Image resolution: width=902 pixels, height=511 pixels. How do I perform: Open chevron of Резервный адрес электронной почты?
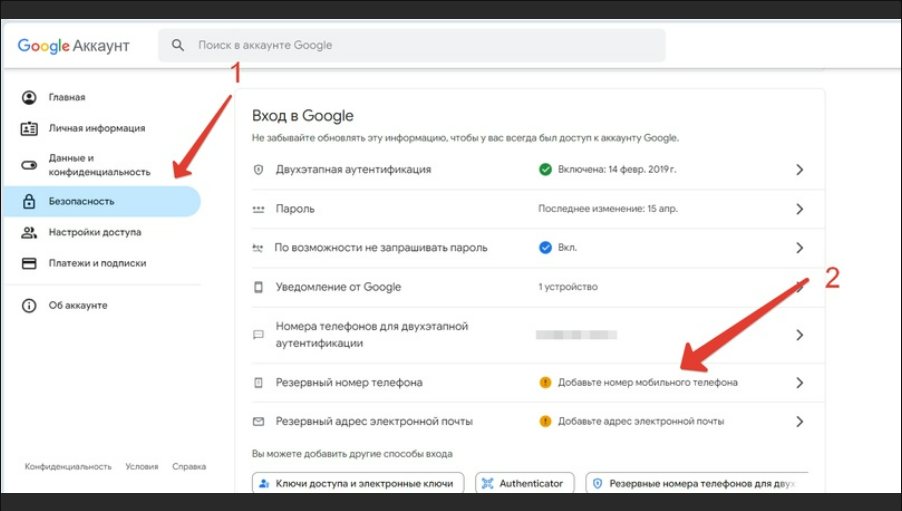click(800, 422)
